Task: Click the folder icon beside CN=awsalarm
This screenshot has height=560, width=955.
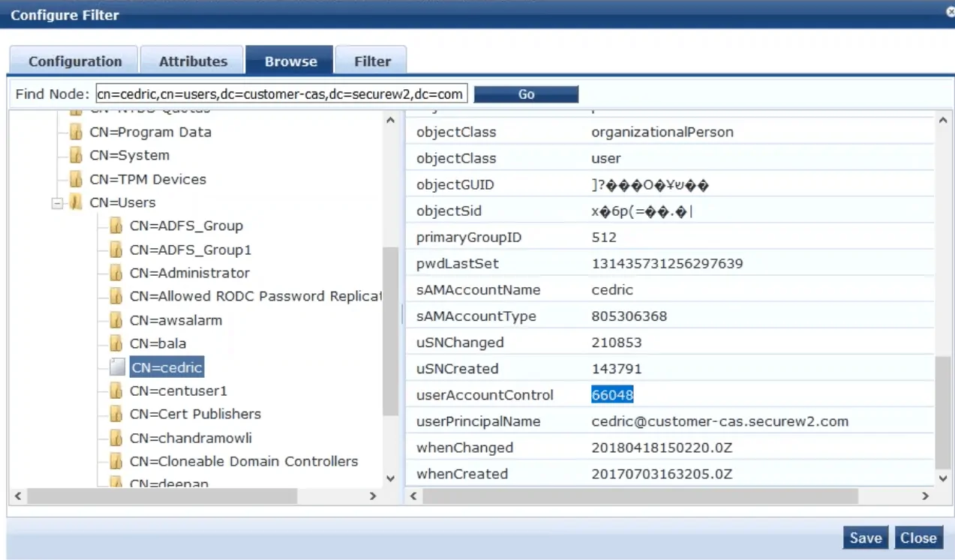Action: click(x=116, y=321)
